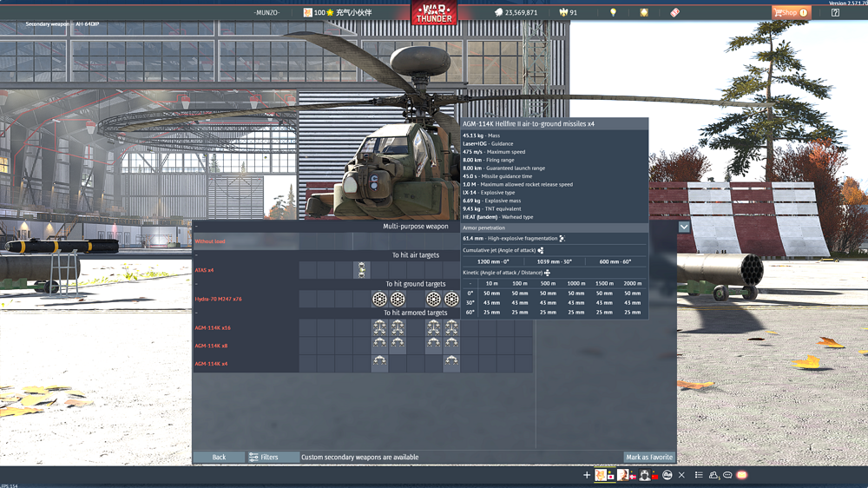The height and width of the screenshot is (488, 868).
Task: Open the question mark help icon
Action: [x=835, y=12]
